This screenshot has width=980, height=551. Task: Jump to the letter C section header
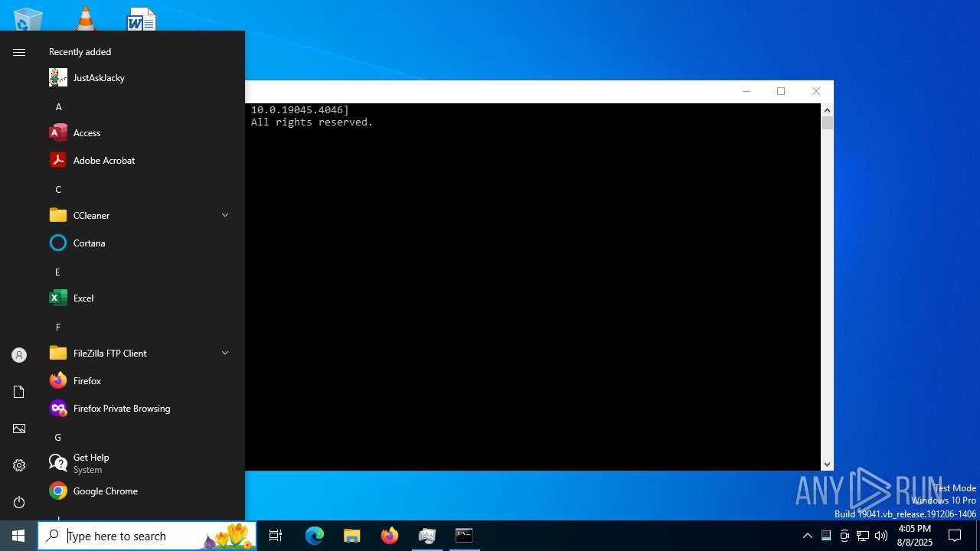tap(58, 189)
